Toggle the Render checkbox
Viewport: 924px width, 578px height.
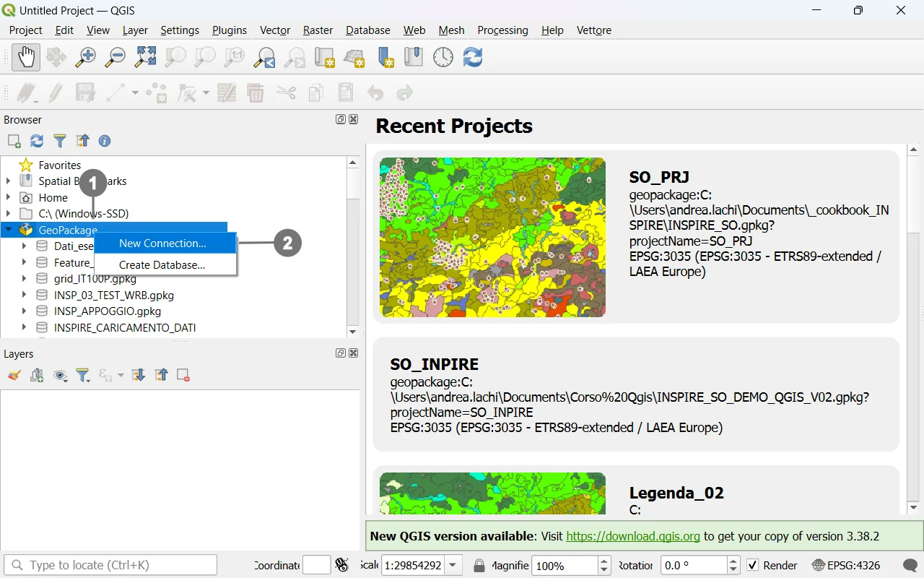(x=753, y=565)
